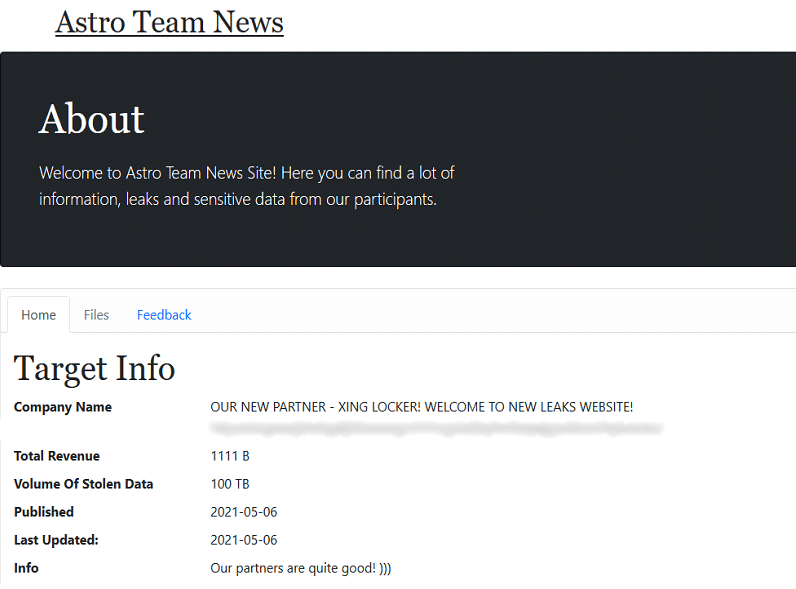Switch to the Files tab
Screen dimensions: 796x589
[96, 315]
